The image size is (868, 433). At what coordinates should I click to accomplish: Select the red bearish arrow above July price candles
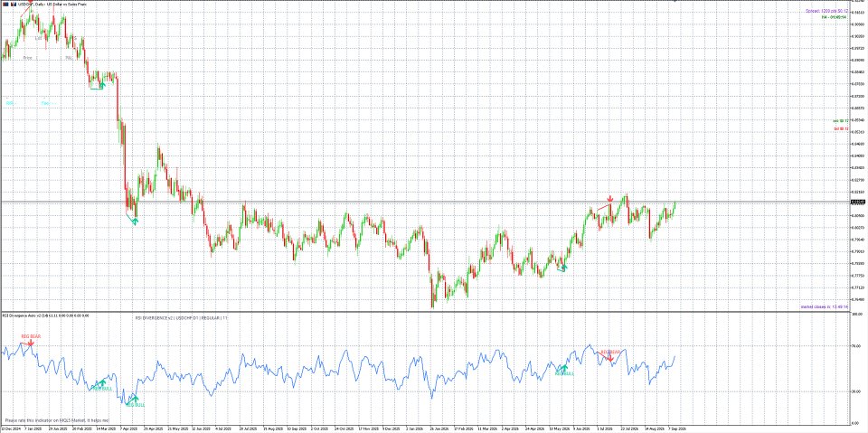(x=610, y=199)
